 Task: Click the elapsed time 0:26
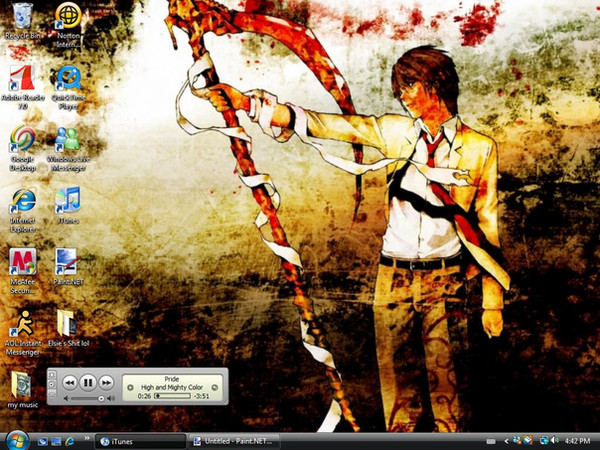[x=144, y=396]
